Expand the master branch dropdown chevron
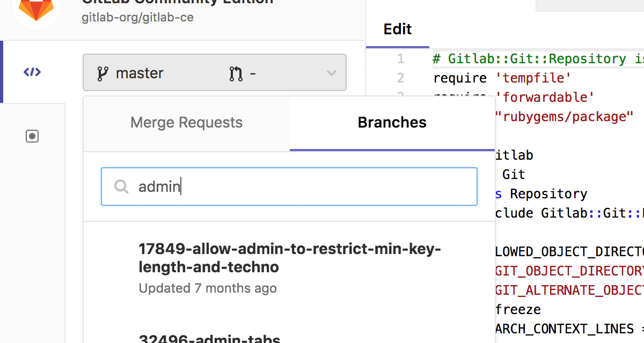Viewport: 644px width, 343px height. click(x=332, y=72)
